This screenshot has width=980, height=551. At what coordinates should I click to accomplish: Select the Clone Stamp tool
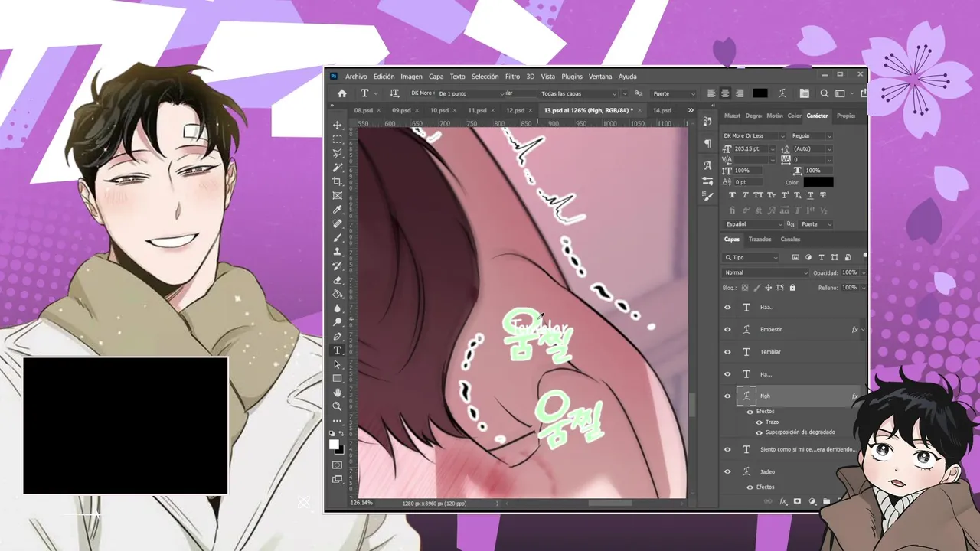pos(337,252)
